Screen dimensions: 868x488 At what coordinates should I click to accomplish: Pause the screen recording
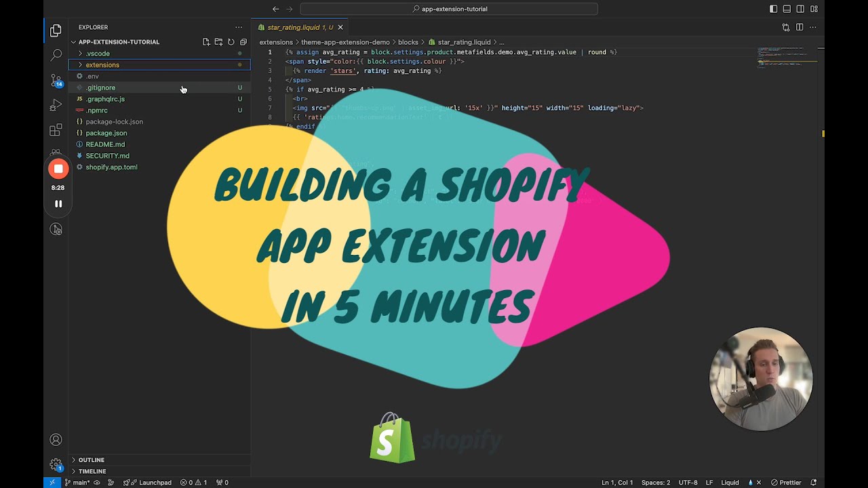pyautogui.click(x=58, y=203)
